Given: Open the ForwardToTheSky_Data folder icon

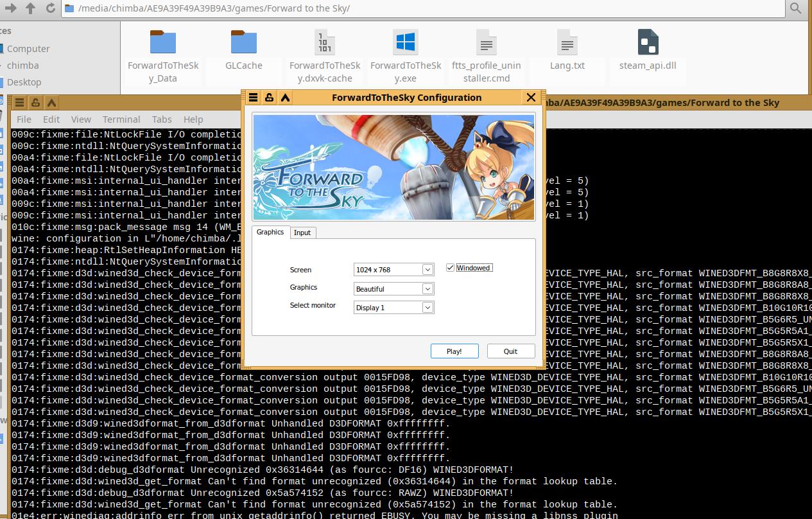Looking at the screenshot, I should coord(163,42).
